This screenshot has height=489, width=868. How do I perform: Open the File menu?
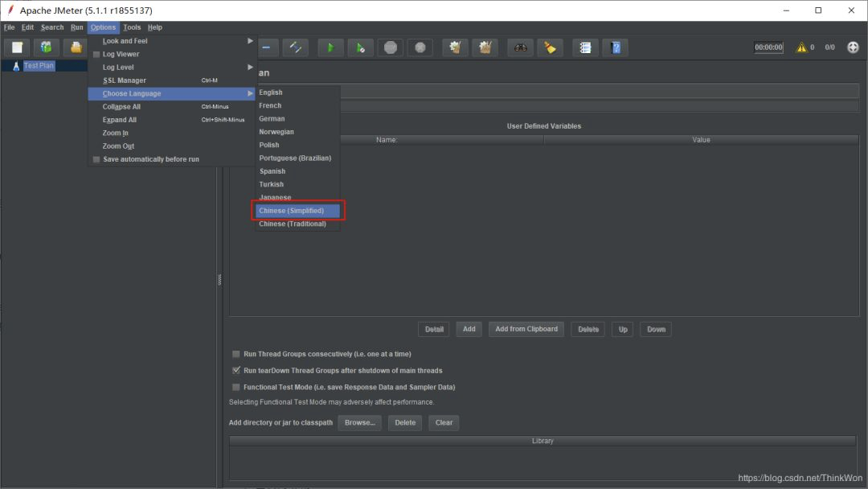tap(10, 27)
